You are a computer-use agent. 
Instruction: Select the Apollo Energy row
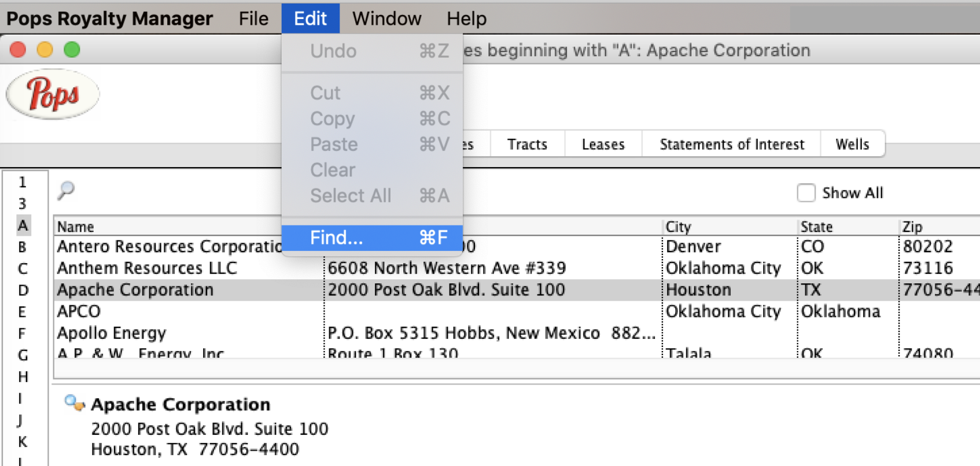(517, 333)
